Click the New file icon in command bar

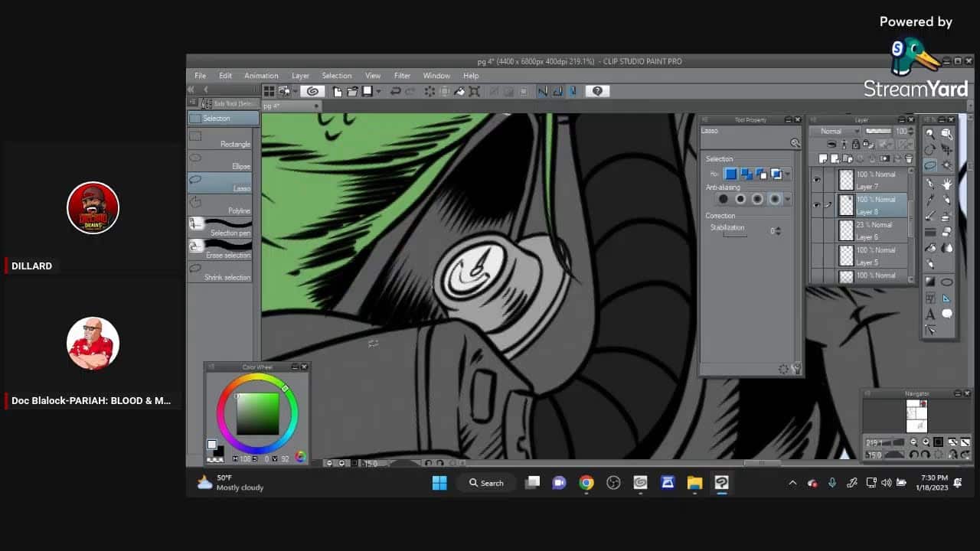point(337,91)
